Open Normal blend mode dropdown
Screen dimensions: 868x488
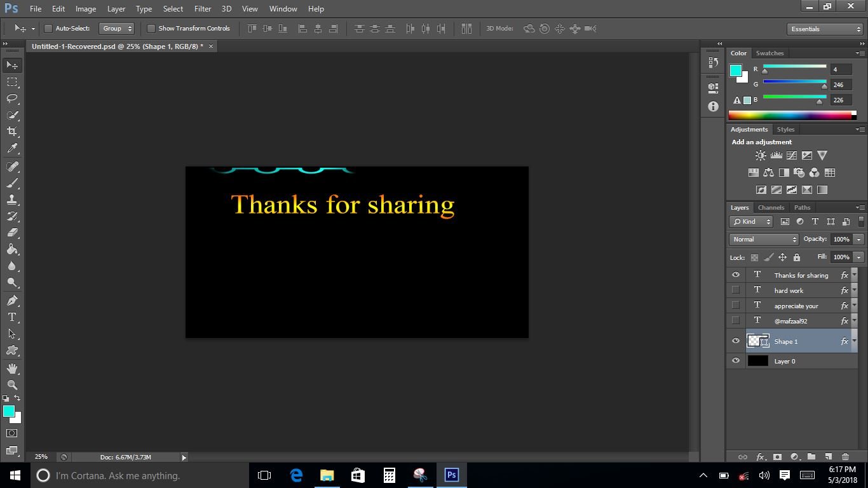pos(764,240)
